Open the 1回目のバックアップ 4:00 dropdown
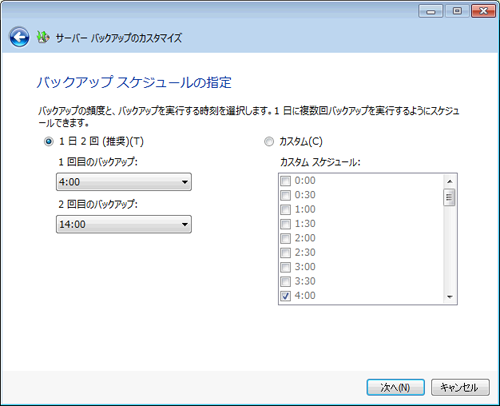Viewport: 500px width, 406px height. point(124,182)
